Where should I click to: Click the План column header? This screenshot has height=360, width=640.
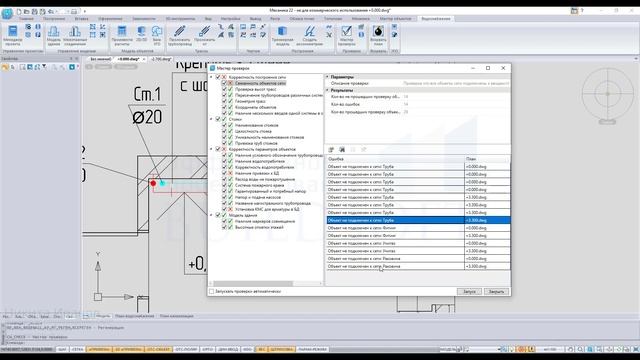(x=487, y=159)
